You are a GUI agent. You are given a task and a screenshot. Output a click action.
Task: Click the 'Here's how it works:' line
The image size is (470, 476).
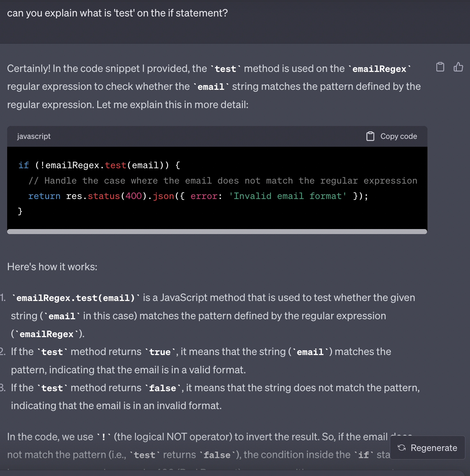click(52, 267)
